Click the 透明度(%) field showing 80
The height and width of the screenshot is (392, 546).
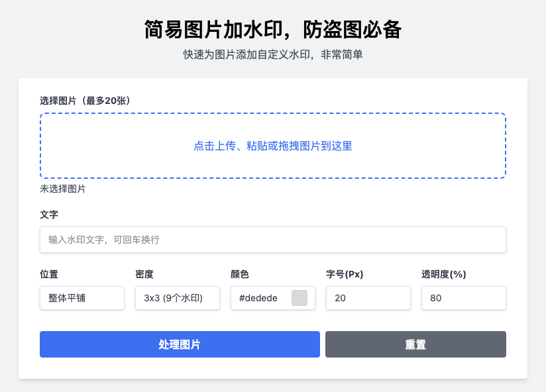click(463, 298)
